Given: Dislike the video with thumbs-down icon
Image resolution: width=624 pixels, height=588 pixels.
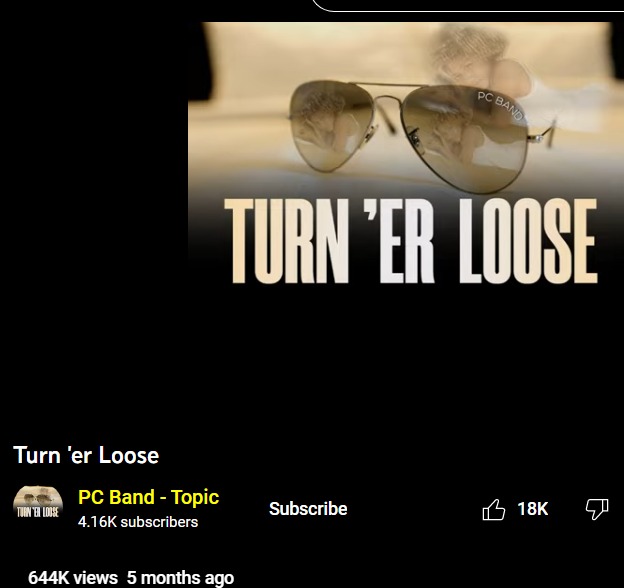Looking at the screenshot, I should coord(597,509).
